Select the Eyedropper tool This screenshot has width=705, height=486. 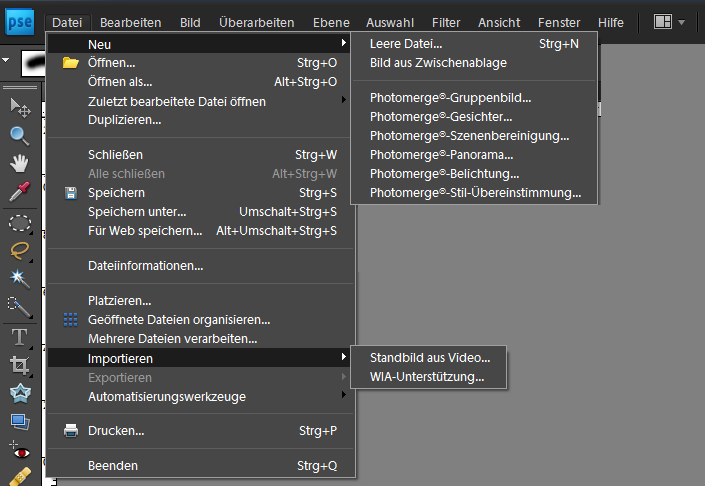click(20, 192)
